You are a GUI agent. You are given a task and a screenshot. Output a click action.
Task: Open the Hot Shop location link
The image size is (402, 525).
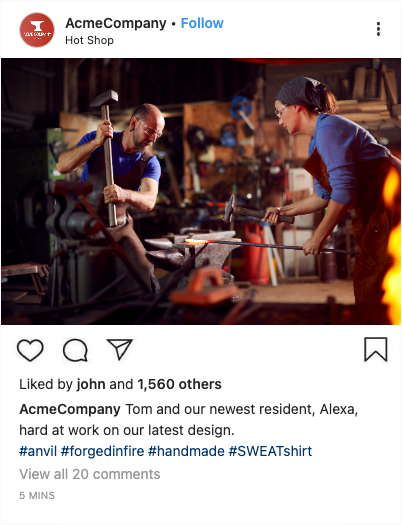pyautogui.click(x=89, y=40)
